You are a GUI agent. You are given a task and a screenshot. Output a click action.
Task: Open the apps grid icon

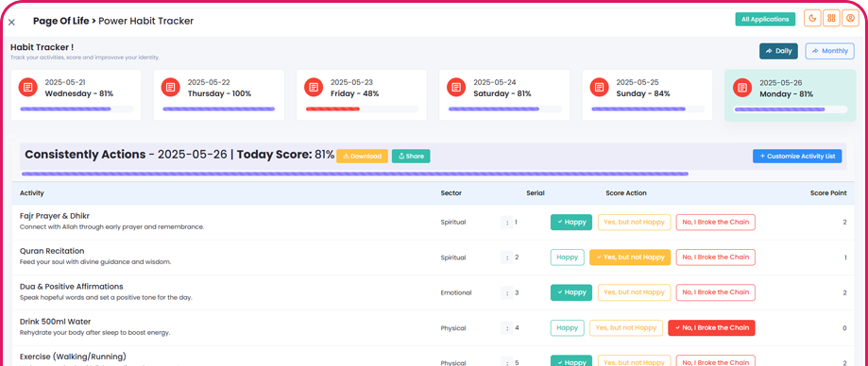[x=831, y=18]
